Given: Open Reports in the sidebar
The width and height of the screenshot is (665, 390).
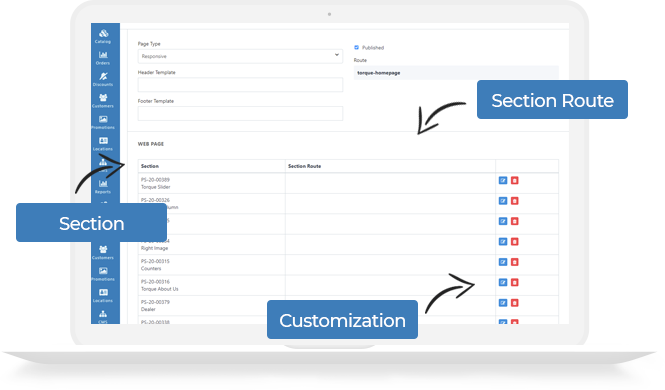Looking at the screenshot, I should 103,187.
